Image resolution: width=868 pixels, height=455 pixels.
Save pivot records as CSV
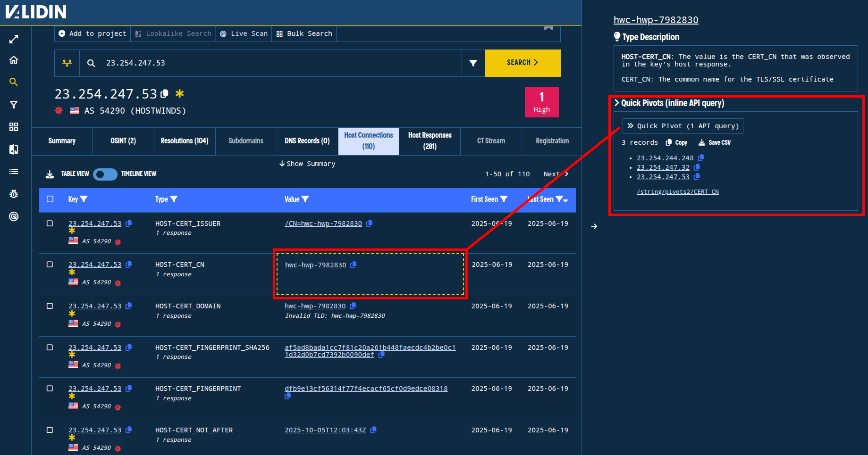coord(715,142)
